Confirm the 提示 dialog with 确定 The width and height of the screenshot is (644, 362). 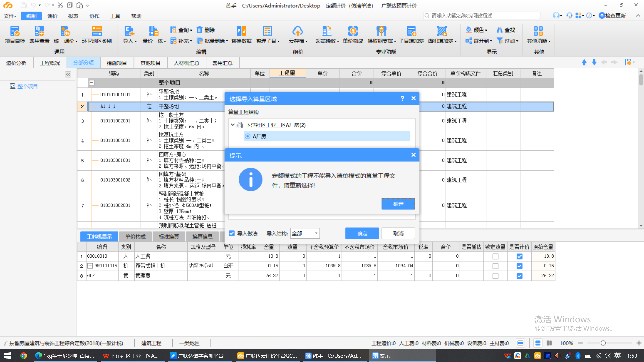[398, 204]
